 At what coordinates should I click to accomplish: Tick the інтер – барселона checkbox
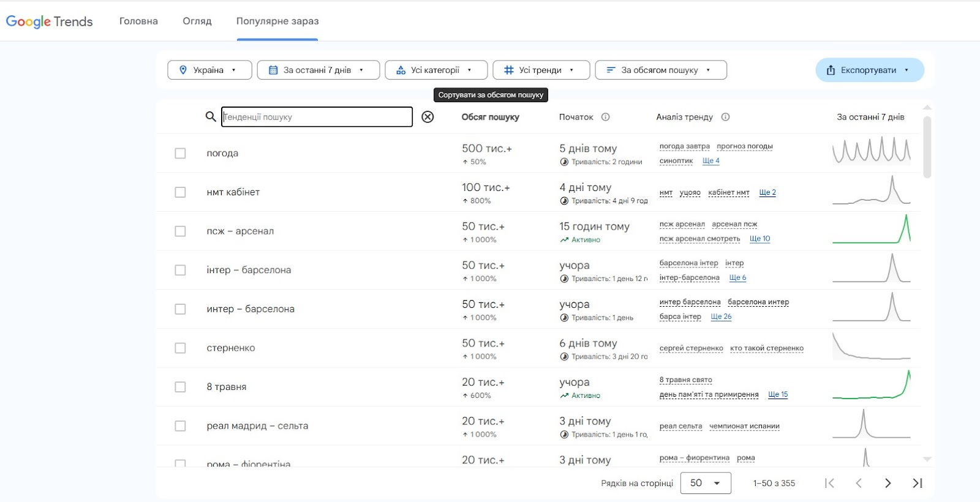point(180,270)
